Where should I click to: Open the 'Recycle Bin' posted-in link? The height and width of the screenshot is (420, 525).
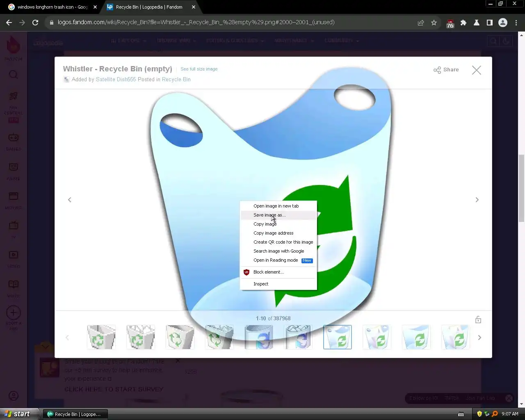[176, 79]
